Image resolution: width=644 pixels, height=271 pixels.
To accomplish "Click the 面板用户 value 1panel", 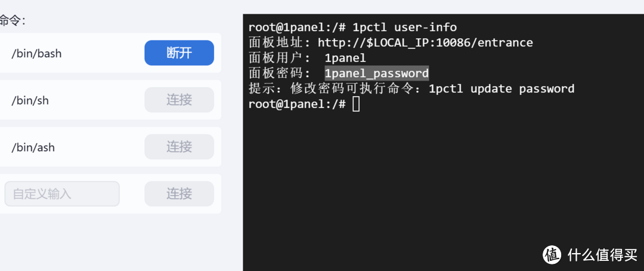I will pos(345,58).
